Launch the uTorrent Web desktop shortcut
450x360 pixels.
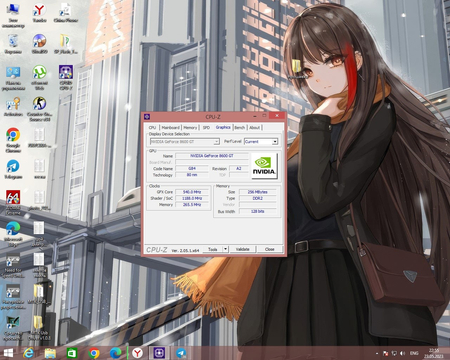point(39,77)
